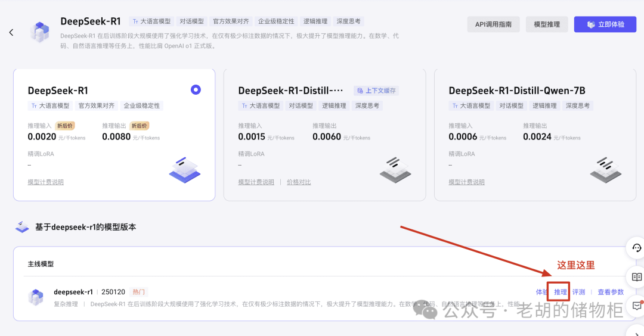Click the 官方效果对齐 tag in the header
The height and width of the screenshot is (336, 644).
point(231,21)
